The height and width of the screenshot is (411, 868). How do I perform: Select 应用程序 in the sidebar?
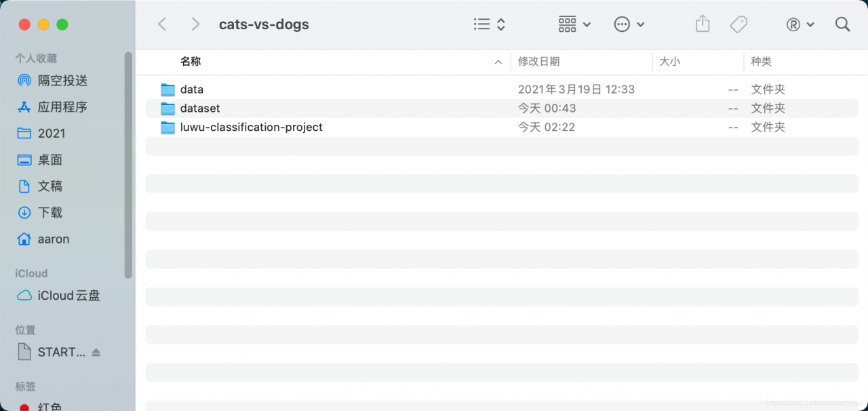(x=62, y=107)
